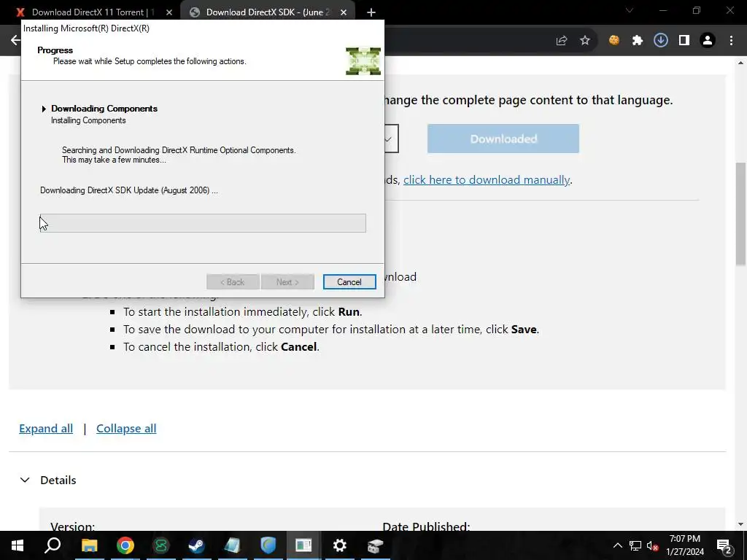This screenshot has width=747, height=560.
Task: Open the notification center icon
Action: pyautogui.click(x=724, y=545)
